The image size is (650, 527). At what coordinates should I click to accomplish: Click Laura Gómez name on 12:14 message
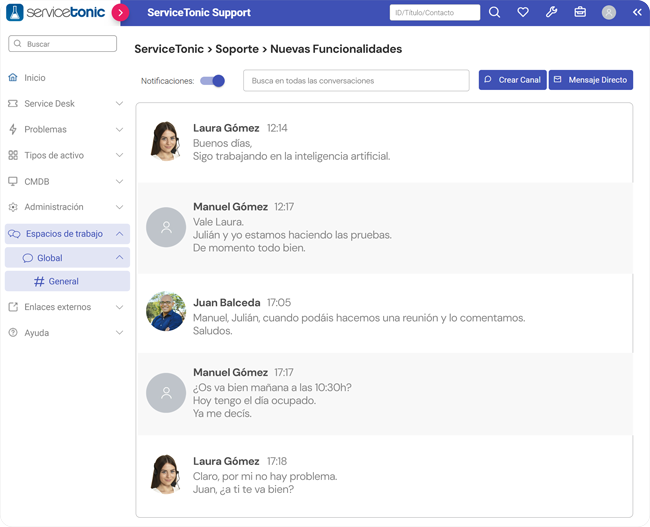click(x=226, y=128)
